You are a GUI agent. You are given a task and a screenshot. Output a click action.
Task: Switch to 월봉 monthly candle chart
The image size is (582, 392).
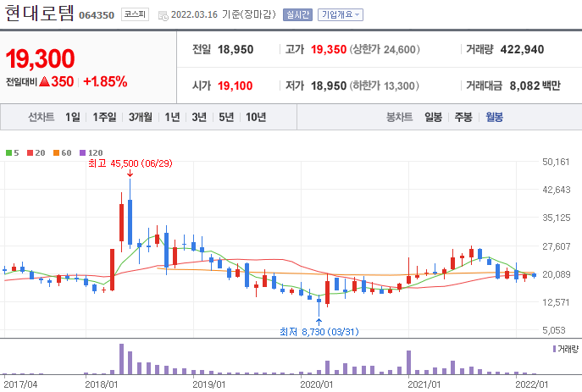(x=495, y=117)
